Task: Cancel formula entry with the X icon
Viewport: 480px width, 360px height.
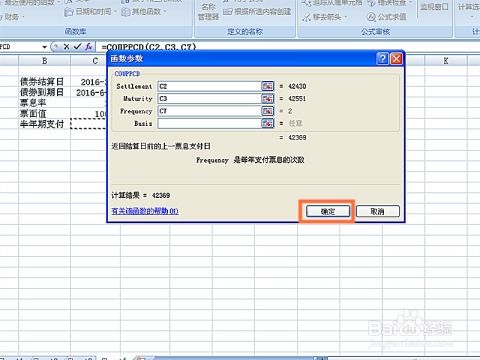Action: point(66,47)
